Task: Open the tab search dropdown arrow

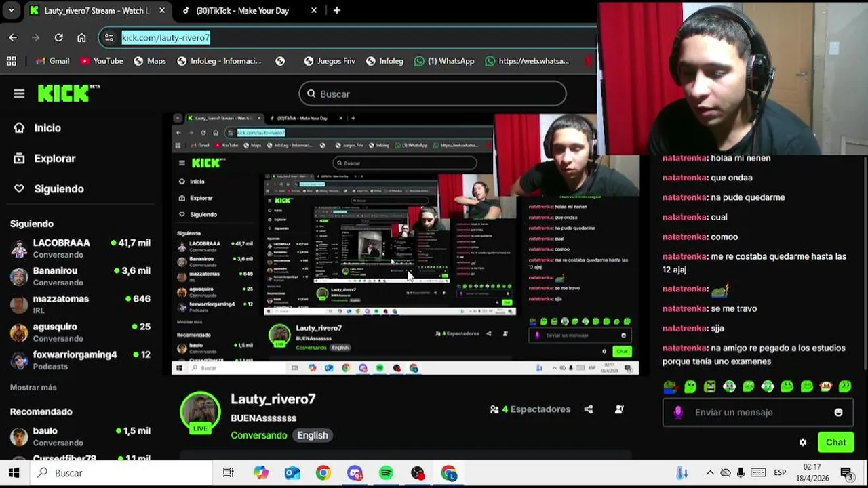Action: pos(11,11)
